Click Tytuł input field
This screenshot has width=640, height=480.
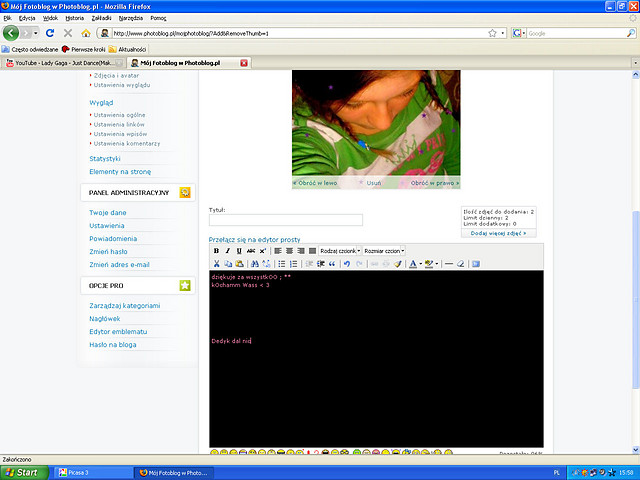(286, 220)
